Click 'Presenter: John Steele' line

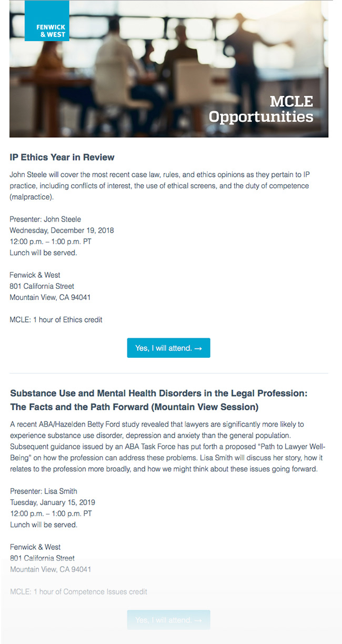[45, 219]
